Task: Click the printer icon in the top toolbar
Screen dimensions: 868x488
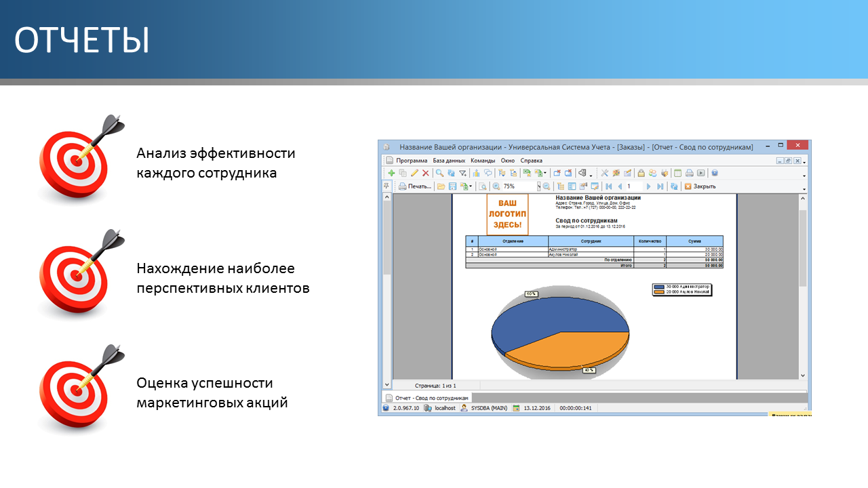Action: point(689,173)
